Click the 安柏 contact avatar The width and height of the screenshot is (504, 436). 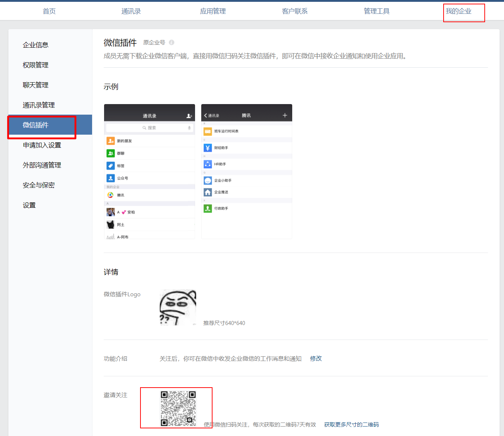tap(111, 212)
